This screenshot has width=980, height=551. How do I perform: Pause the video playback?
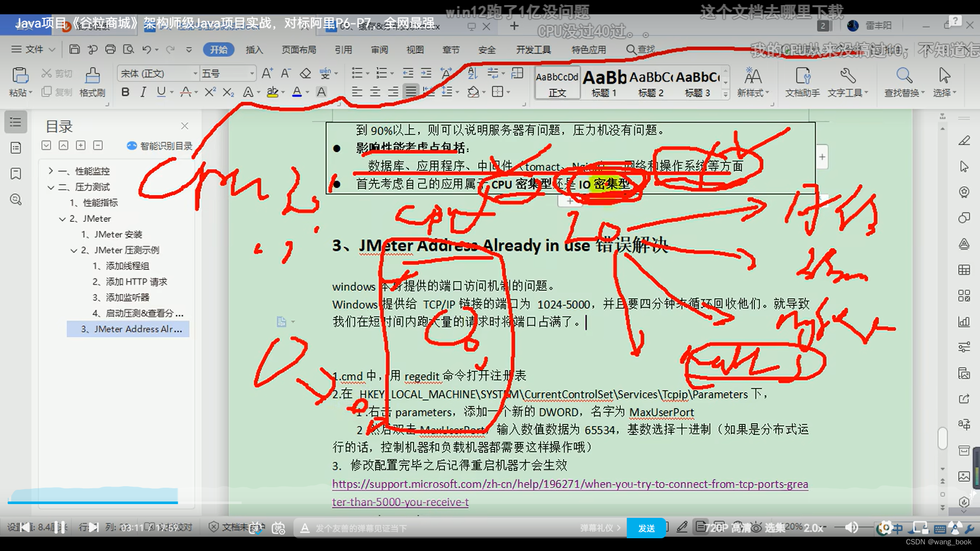tap(59, 528)
